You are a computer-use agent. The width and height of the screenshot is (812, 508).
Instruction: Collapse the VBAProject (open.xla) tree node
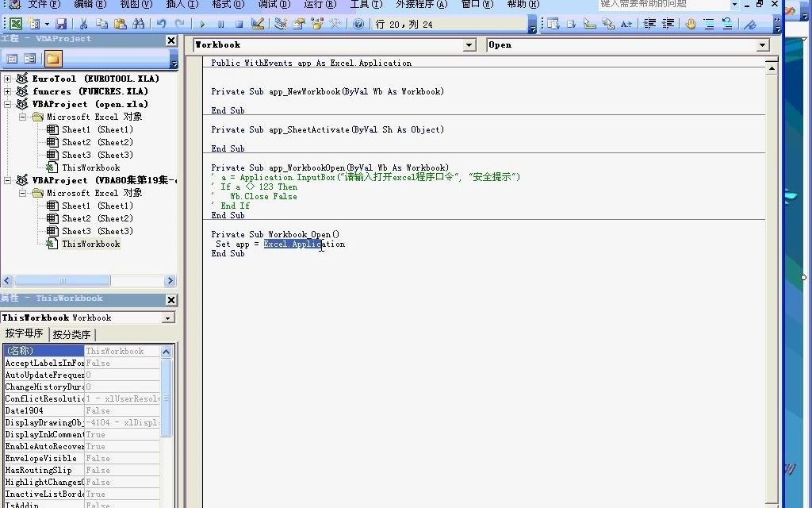click(6, 104)
